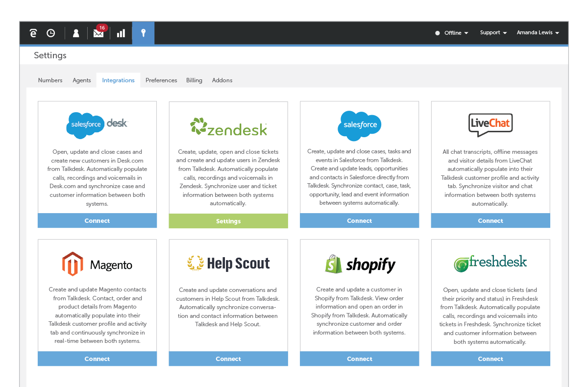Click the Freshdesk logo
Screen dimensions: 588x387
point(490,263)
